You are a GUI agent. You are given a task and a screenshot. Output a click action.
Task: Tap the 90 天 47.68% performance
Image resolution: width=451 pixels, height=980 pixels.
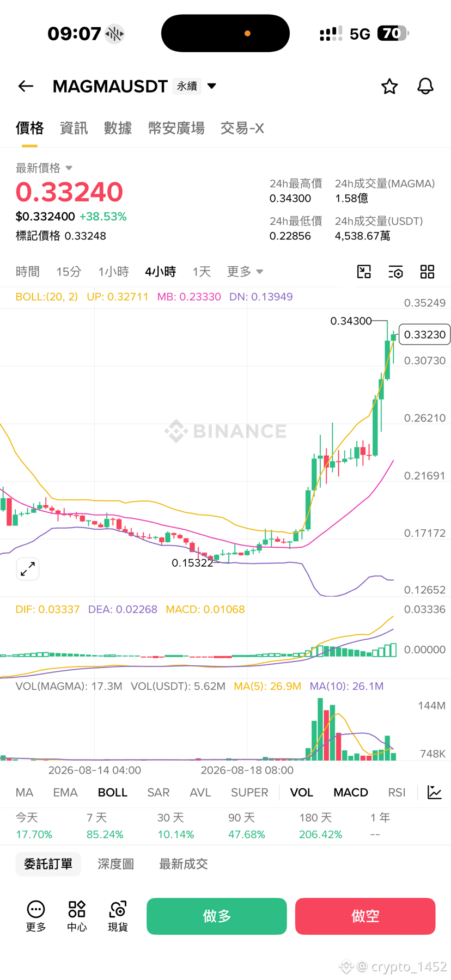247,826
